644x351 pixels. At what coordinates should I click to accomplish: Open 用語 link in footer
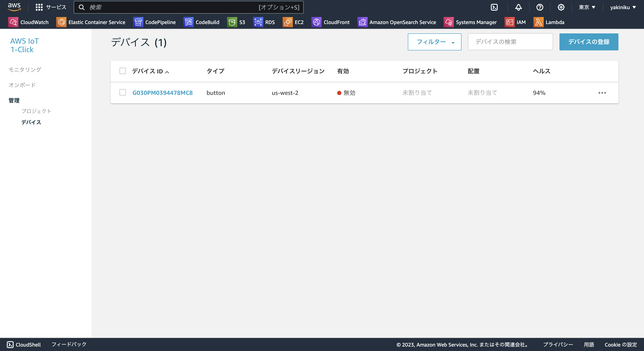click(x=589, y=344)
